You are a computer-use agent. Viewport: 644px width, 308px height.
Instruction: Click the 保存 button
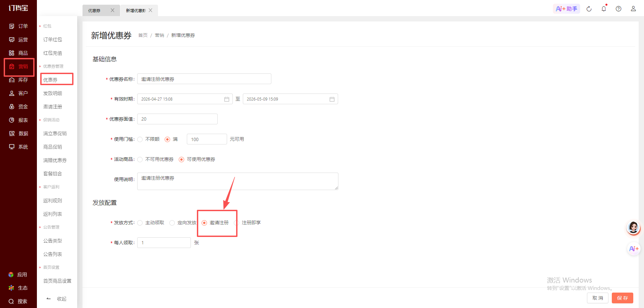tap(623, 298)
